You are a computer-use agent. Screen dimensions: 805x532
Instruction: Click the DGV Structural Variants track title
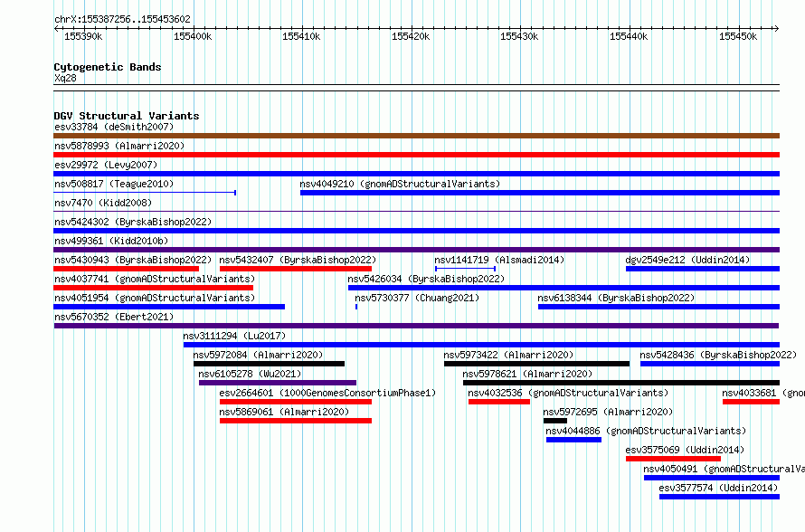[x=127, y=116]
